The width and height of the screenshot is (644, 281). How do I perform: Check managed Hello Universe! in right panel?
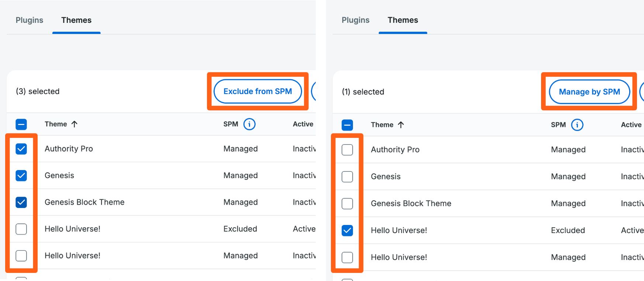347,257
